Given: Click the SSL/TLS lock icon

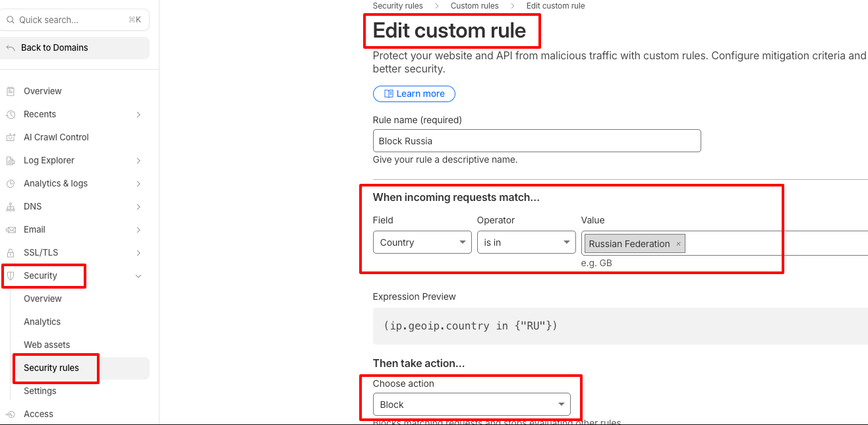Looking at the screenshot, I should point(11,253).
